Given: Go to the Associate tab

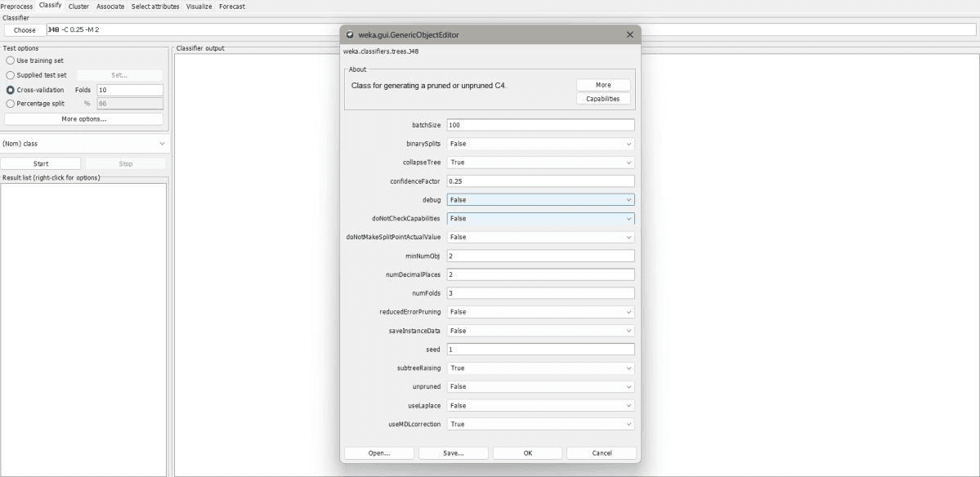Looking at the screenshot, I should tap(110, 7).
